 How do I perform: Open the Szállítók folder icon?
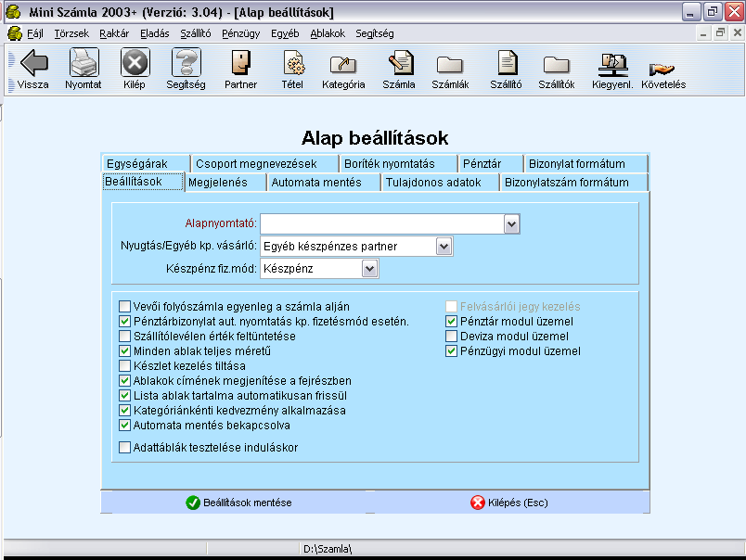point(556,64)
